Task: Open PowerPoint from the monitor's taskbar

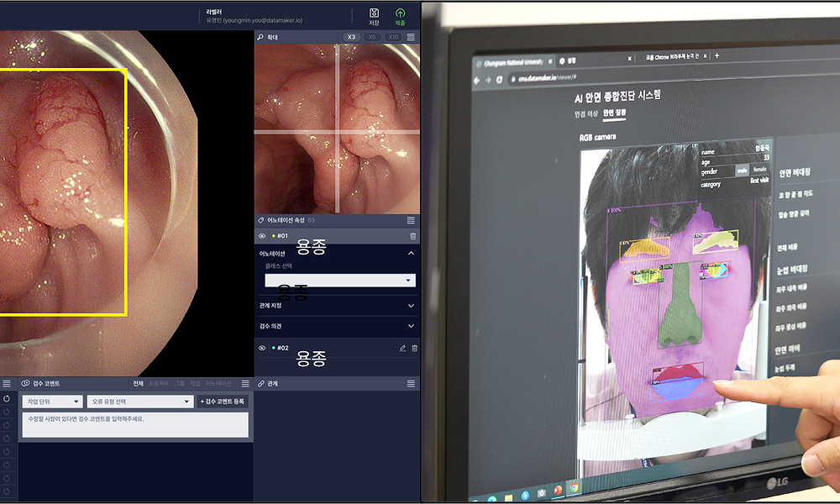Action: coord(558,490)
